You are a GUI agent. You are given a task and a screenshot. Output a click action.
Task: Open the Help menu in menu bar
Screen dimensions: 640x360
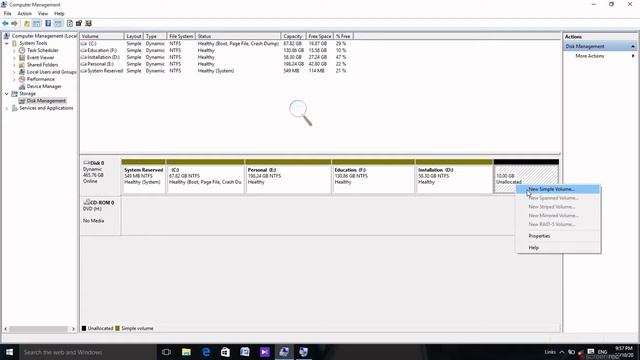(x=59, y=13)
